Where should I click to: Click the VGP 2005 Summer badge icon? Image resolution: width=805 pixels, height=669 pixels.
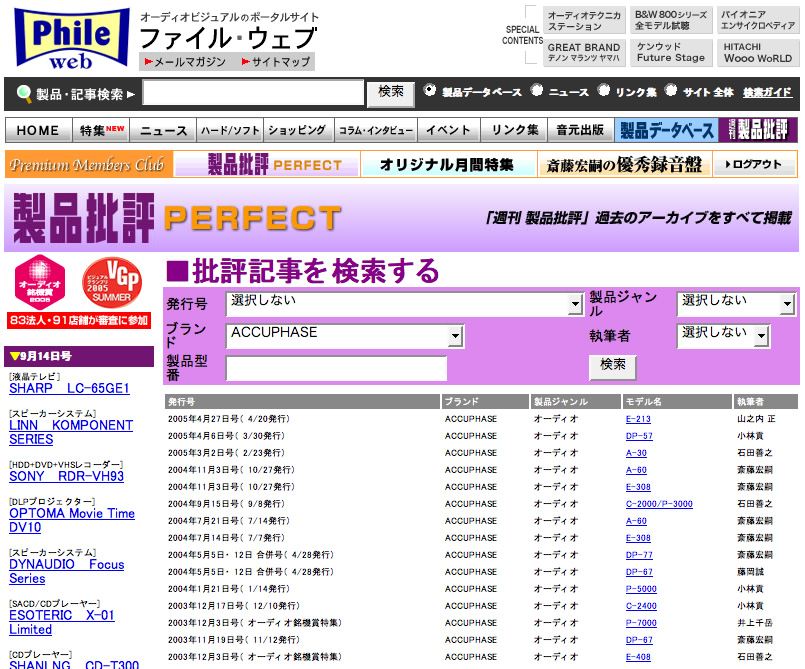111,282
